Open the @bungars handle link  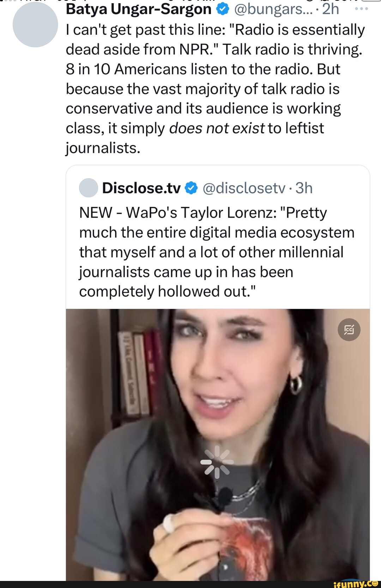(273, 10)
